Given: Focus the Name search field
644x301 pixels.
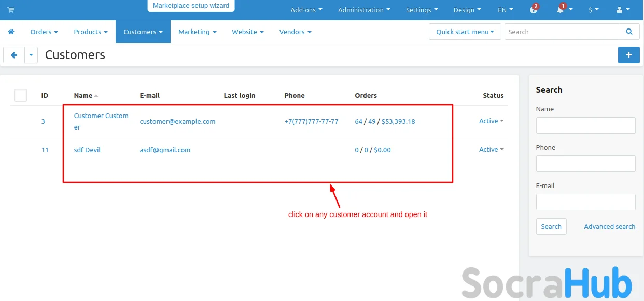Looking at the screenshot, I should (585, 125).
